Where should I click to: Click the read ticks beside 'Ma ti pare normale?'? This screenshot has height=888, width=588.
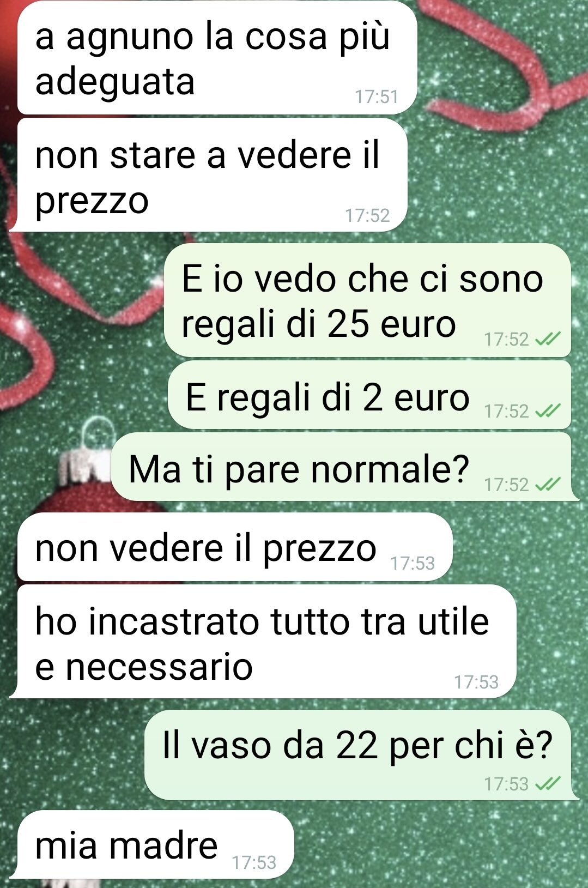[547, 485]
